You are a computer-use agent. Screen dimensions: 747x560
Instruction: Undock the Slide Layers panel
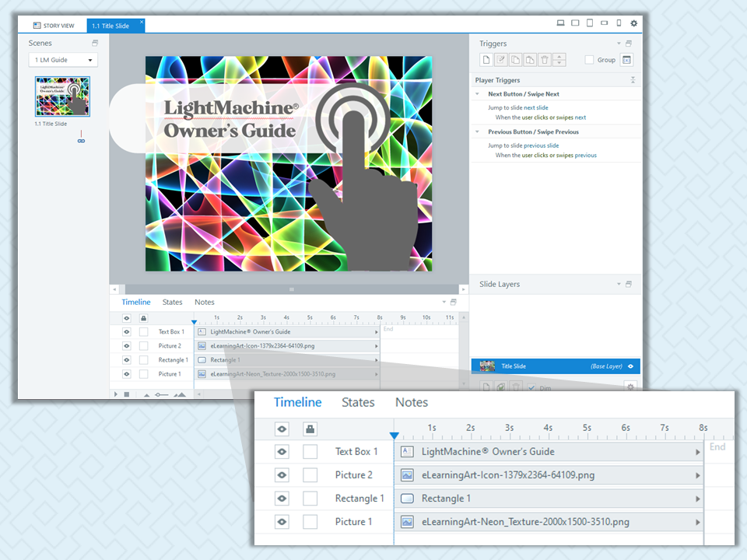point(629,285)
